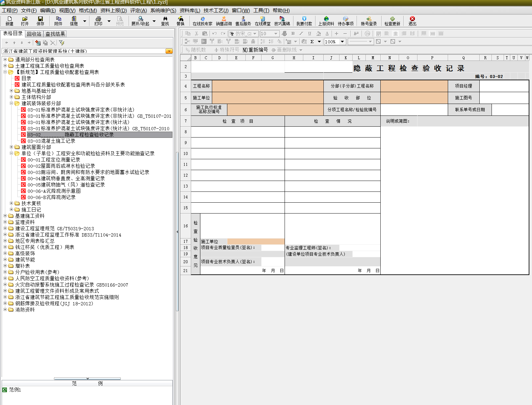Open 在线课堂 online classroom icon

pyautogui.click(x=263, y=21)
